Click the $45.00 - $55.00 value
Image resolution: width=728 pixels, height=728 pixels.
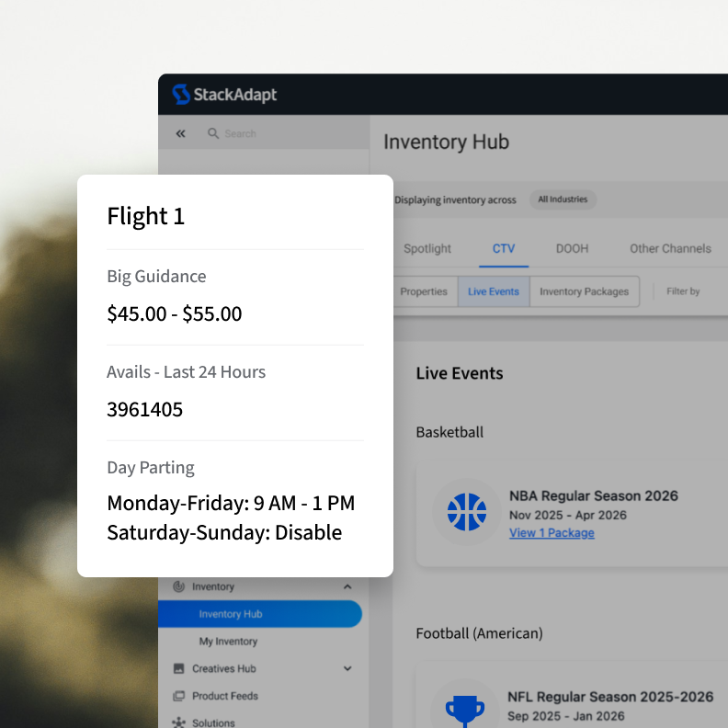tap(174, 313)
